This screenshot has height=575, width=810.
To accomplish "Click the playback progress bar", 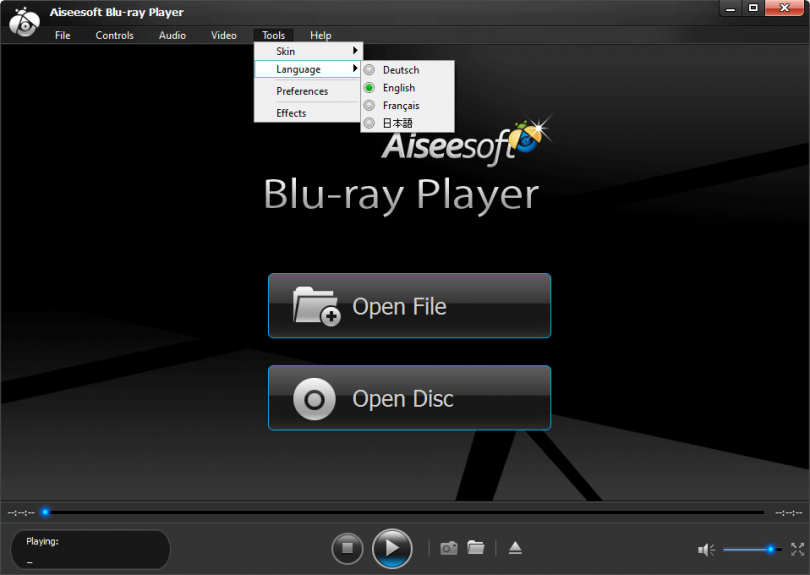I will pos(403,512).
